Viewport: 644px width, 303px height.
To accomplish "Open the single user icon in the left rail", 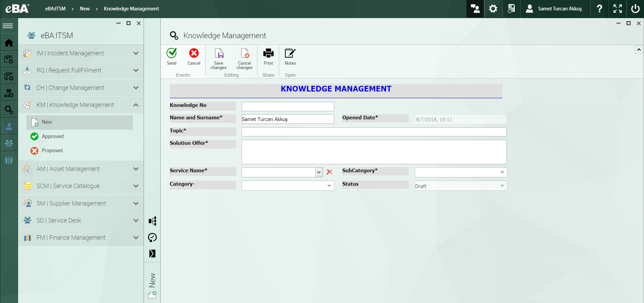I will click(x=9, y=126).
